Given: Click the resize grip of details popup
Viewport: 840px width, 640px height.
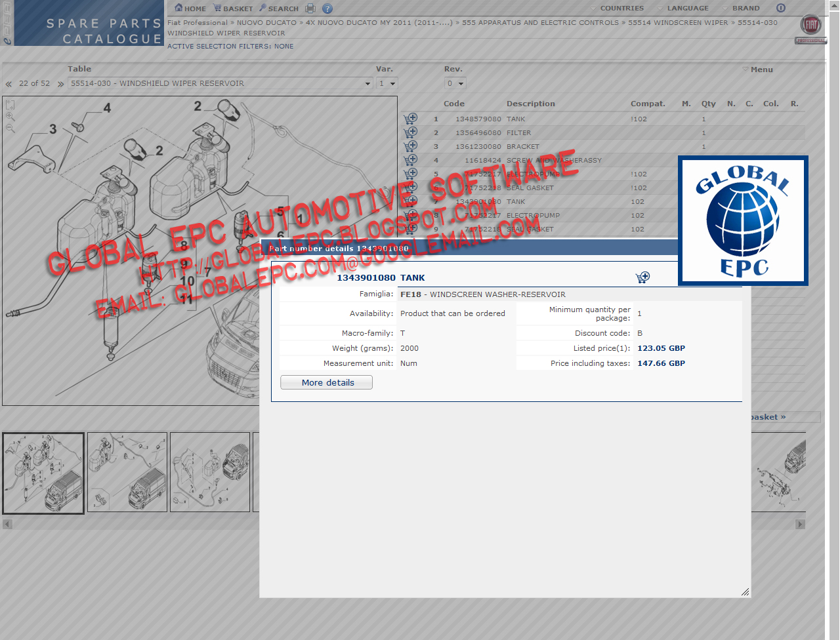Looking at the screenshot, I should tap(745, 592).
